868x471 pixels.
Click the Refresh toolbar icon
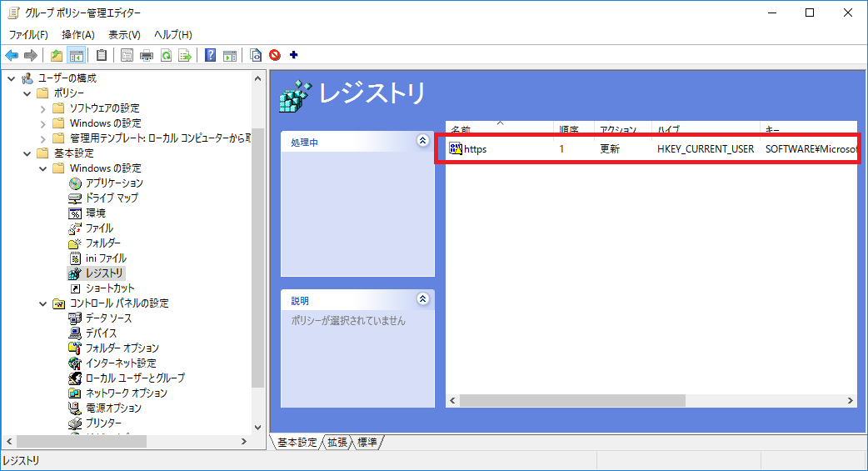click(x=166, y=56)
